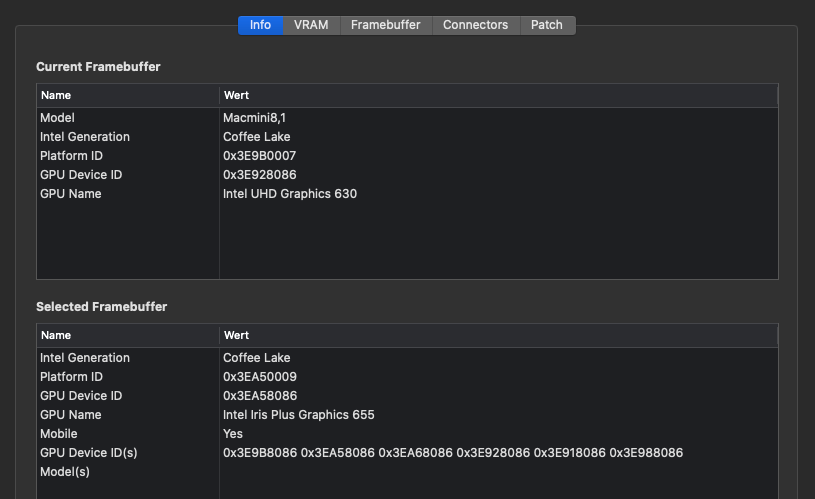Select the Patch tab
Image resolution: width=815 pixels, height=499 pixels.
tap(546, 25)
